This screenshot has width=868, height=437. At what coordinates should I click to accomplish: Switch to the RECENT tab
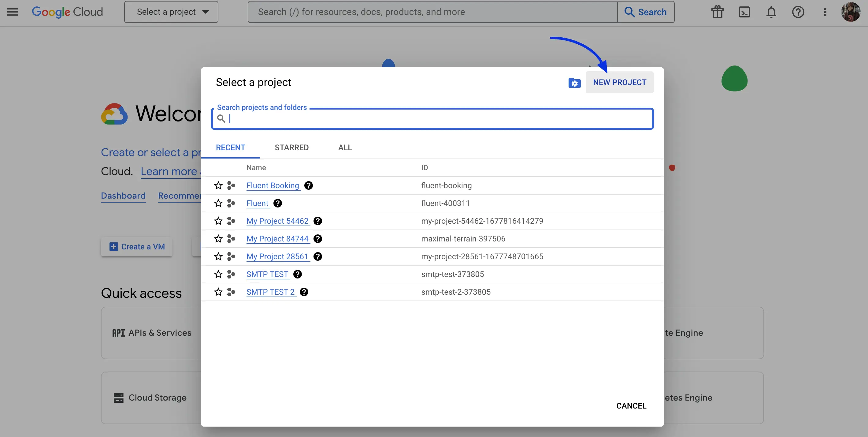coord(231,148)
